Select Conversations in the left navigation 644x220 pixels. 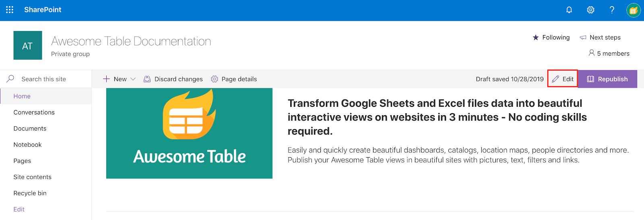tap(34, 112)
